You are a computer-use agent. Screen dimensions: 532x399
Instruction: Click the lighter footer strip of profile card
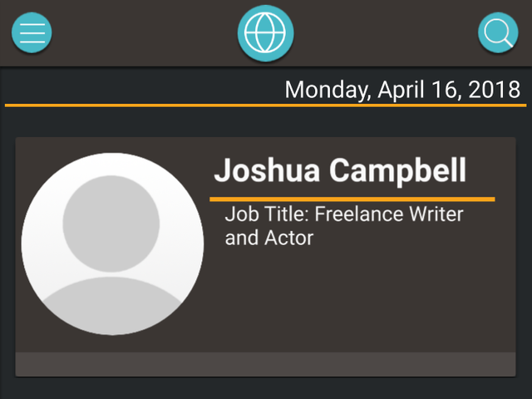pos(266,364)
